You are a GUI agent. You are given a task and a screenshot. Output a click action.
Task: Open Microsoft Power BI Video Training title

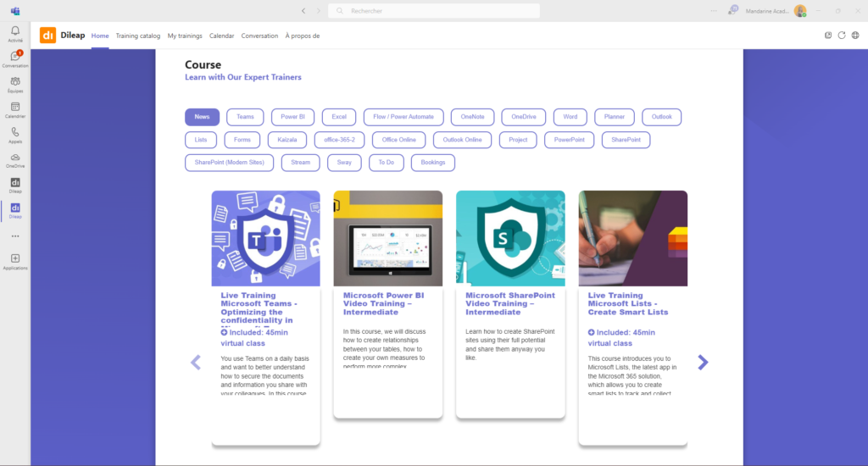[384, 304]
